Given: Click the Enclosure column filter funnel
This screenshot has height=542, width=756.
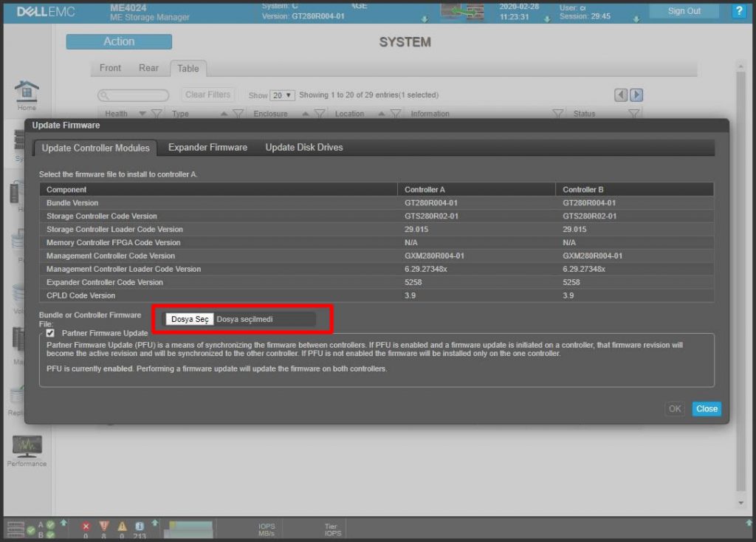Looking at the screenshot, I should [x=320, y=114].
